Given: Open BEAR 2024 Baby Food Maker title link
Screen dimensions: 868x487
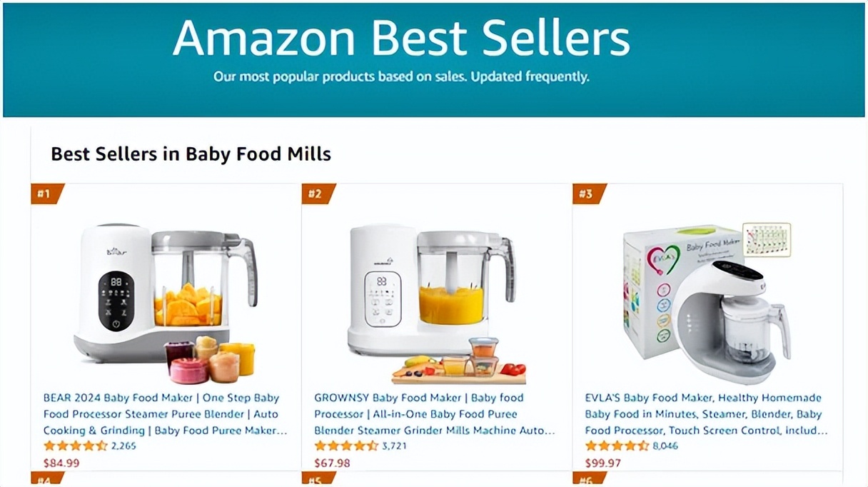Looking at the screenshot, I should (166, 414).
